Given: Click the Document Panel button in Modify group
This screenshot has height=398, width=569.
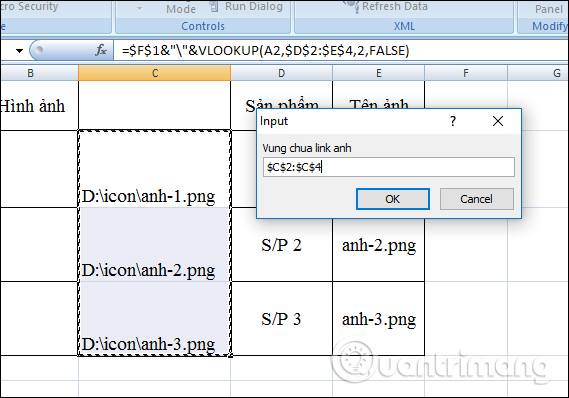Looking at the screenshot, I should coord(549,9).
